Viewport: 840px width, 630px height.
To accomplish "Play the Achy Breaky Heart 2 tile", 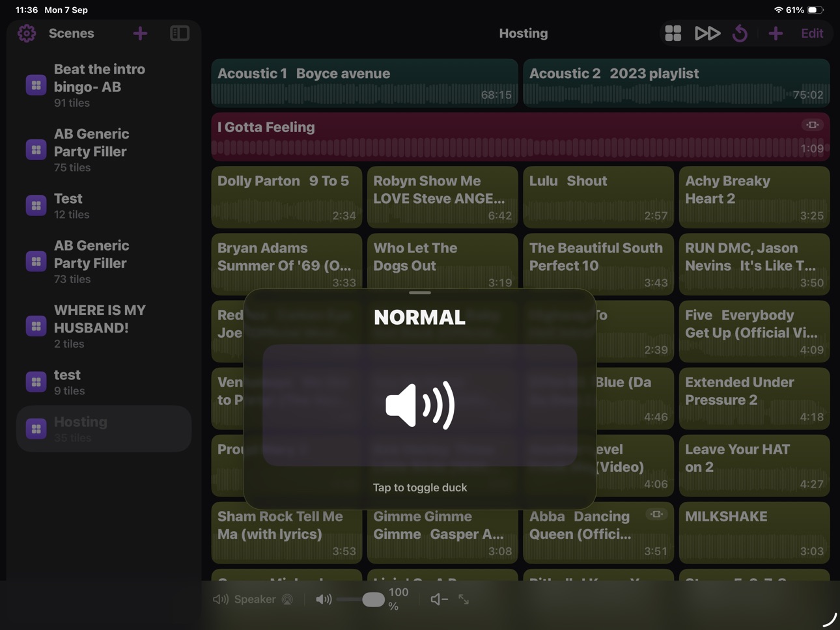I will tap(755, 197).
